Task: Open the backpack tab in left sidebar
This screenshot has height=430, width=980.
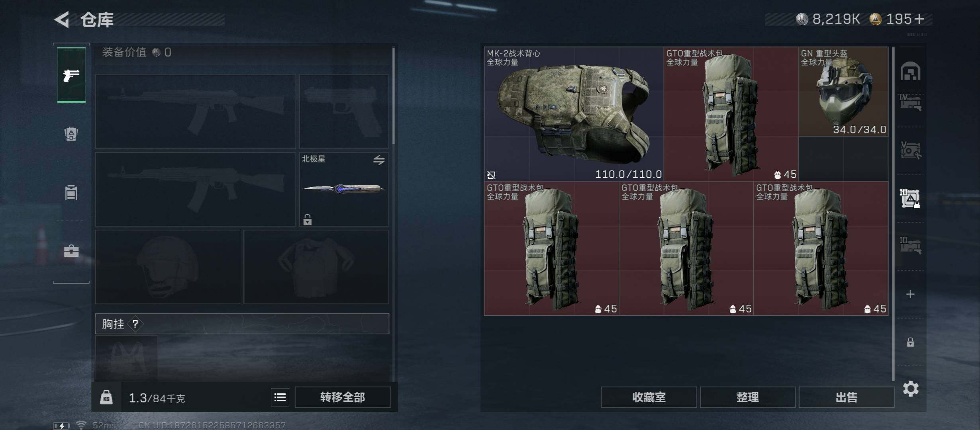Action: point(71,133)
